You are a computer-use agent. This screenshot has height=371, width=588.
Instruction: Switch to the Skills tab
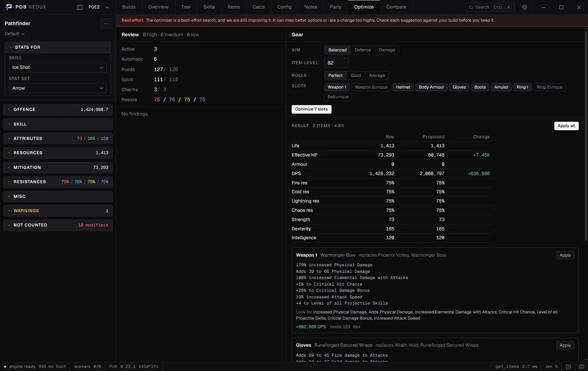[209, 7]
